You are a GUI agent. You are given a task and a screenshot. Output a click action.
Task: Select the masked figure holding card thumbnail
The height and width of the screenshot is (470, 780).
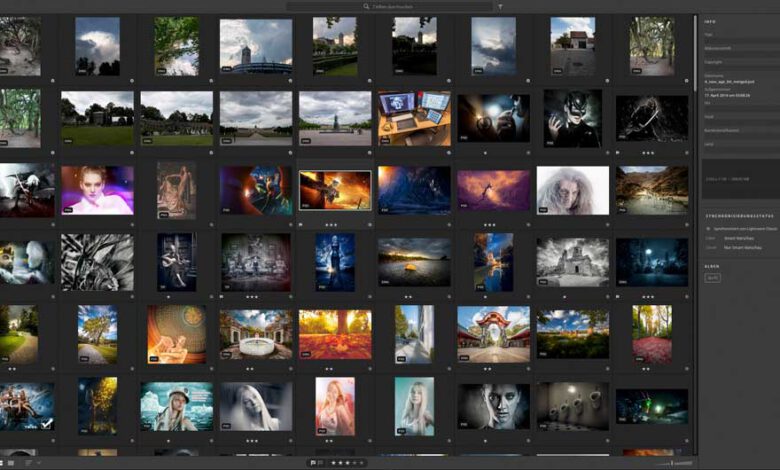click(x=573, y=118)
